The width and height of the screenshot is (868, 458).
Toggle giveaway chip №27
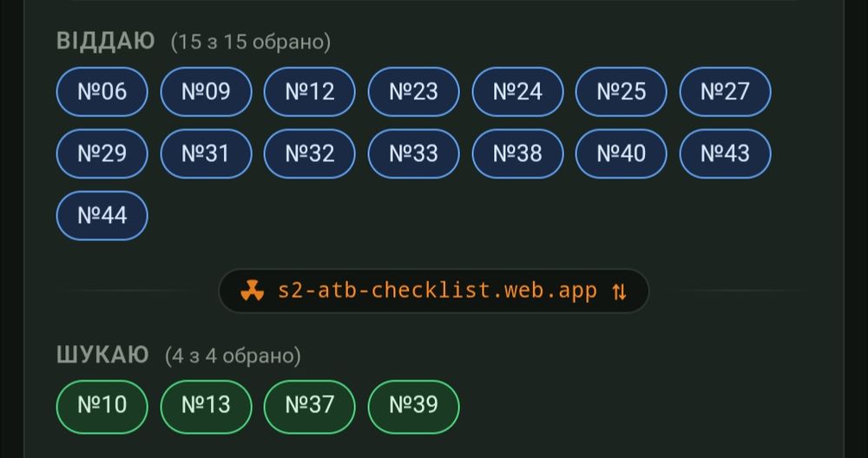pos(725,92)
